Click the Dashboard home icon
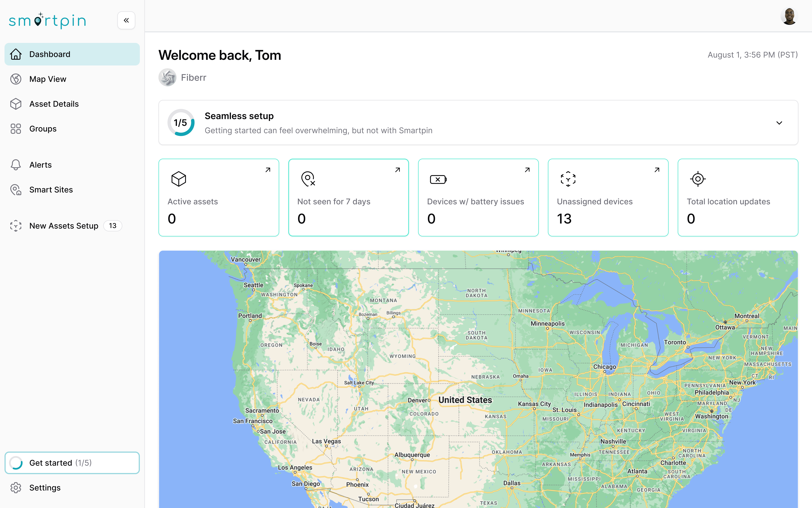 pos(16,54)
